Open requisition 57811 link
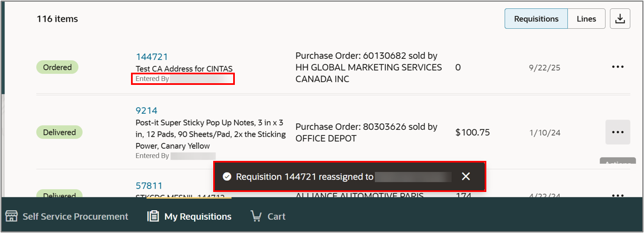 pyautogui.click(x=149, y=186)
